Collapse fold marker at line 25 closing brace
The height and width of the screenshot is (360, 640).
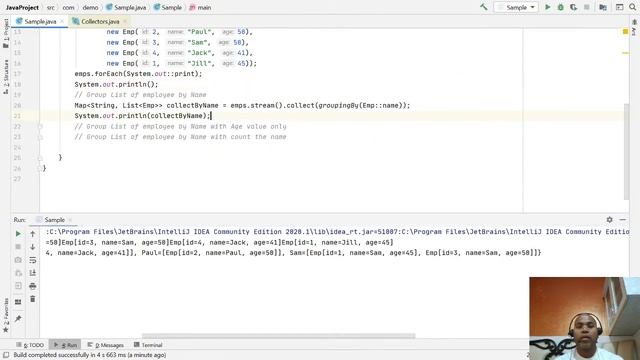pyautogui.click(x=40, y=158)
